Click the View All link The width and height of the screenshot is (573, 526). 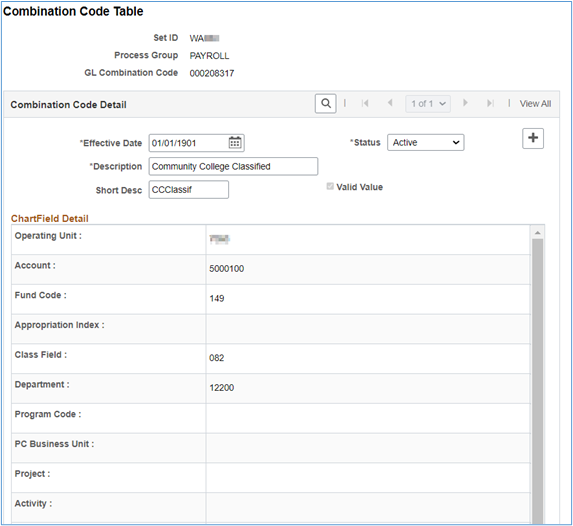[535, 104]
